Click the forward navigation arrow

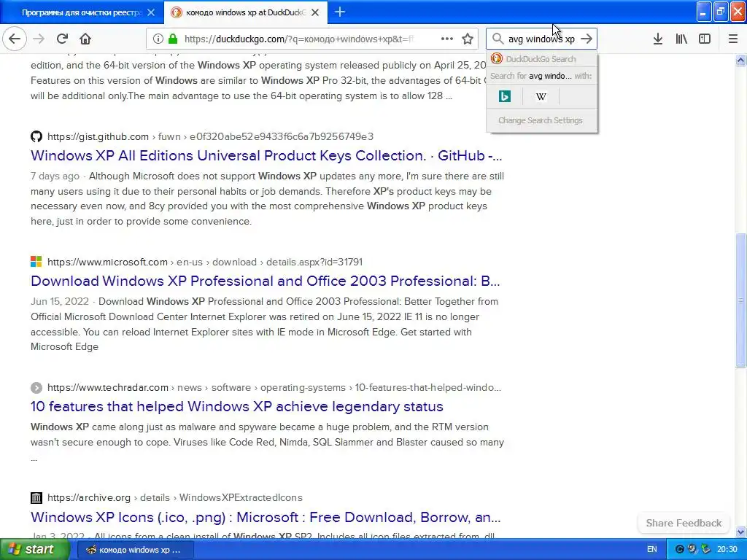coord(39,39)
